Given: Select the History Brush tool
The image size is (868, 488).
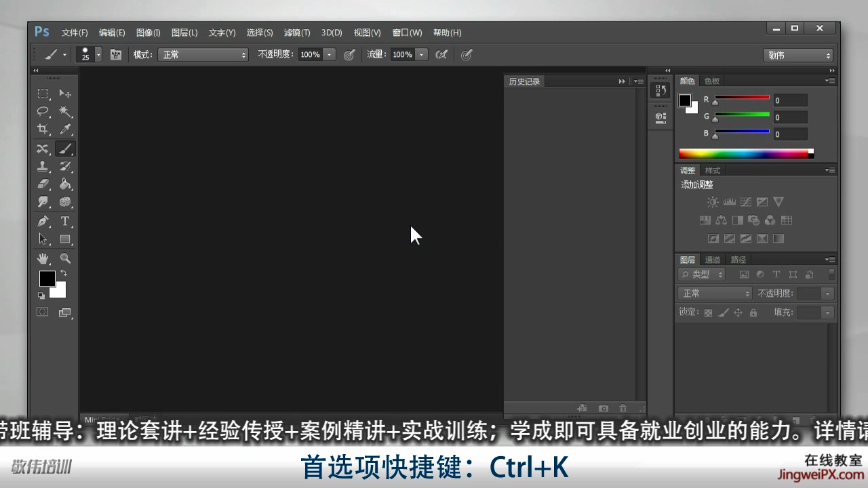Looking at the screenshot, I should (x=65, y=166).
